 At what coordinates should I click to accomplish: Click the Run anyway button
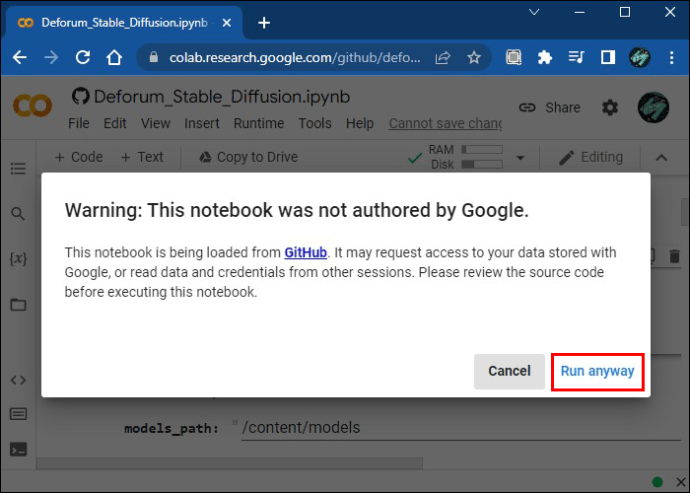click(x=597, y=372)
